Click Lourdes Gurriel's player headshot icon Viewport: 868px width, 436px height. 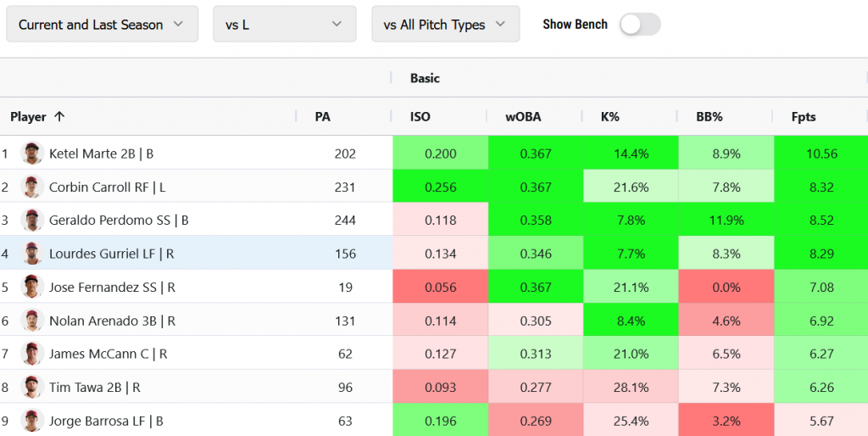tap(32, 254)
